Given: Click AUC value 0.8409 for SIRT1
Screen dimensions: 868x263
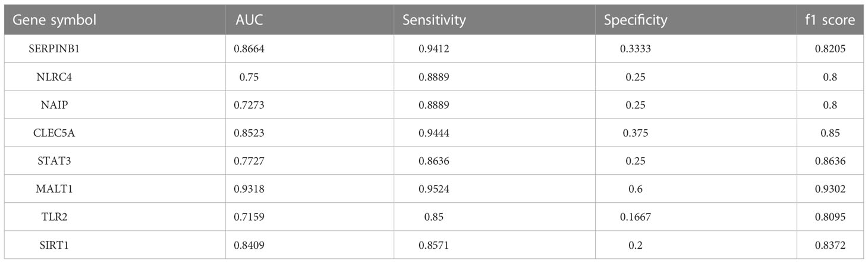Looking at the screenshot, I should (249, 245).
